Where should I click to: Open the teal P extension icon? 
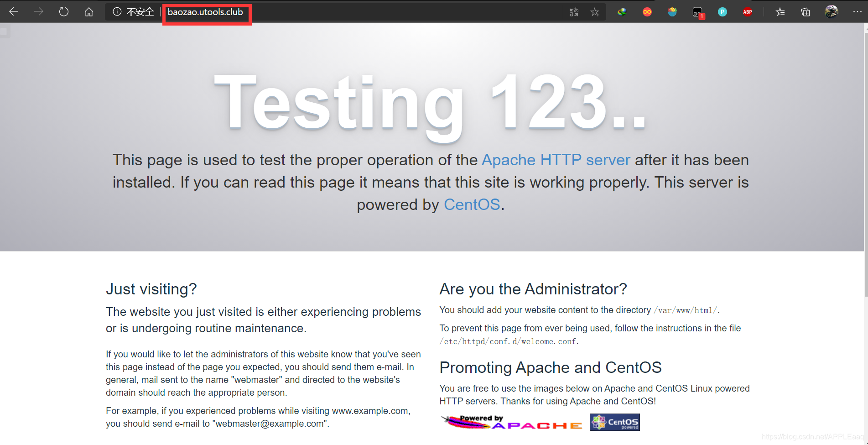pyautogui.click(x=722, y=12)
